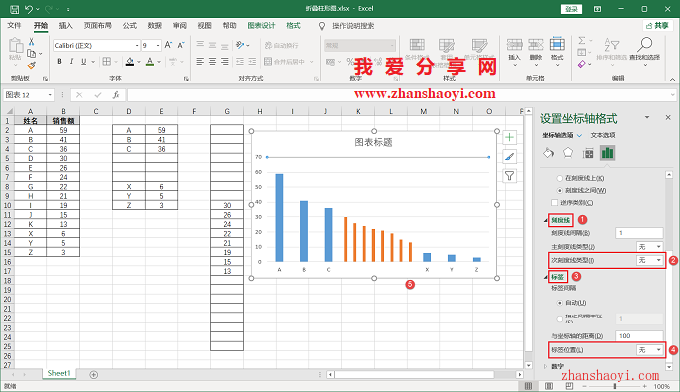The height and width of the screenshot is (392, 680).
Task: Open the 插入 ribbon tab
Action: (x=65, y=26)
